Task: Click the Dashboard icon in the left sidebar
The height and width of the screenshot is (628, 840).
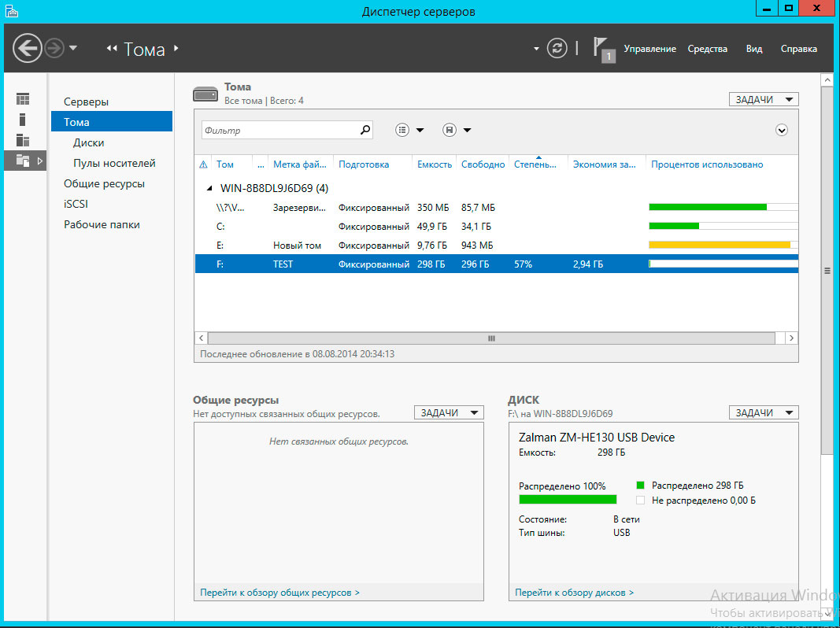Action: [23, 99]
